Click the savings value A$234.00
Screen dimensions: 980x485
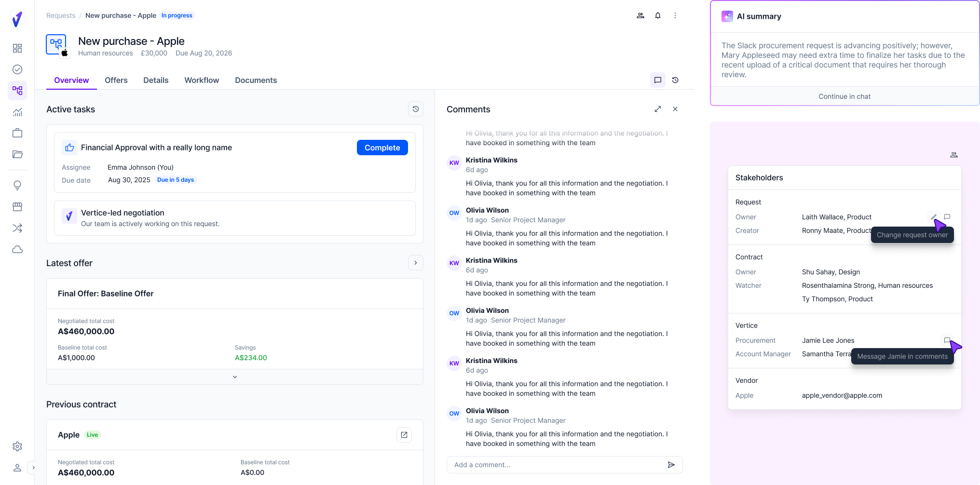point(251,358)
